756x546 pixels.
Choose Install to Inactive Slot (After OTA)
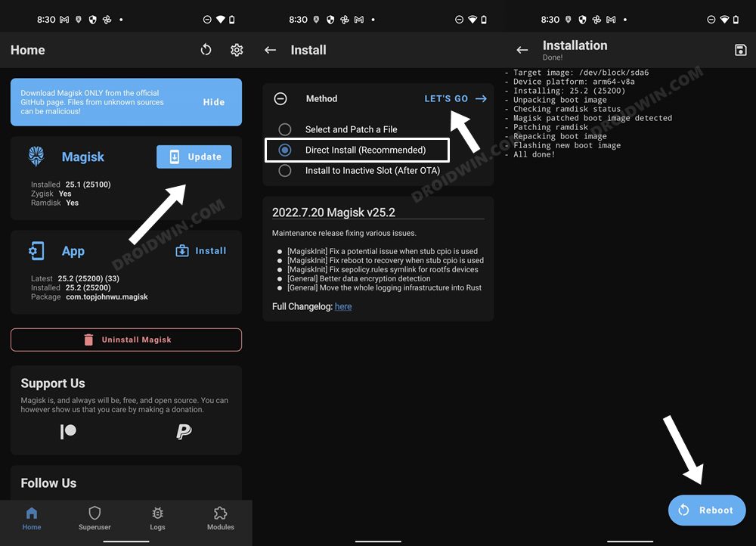[x=359, y=170]
